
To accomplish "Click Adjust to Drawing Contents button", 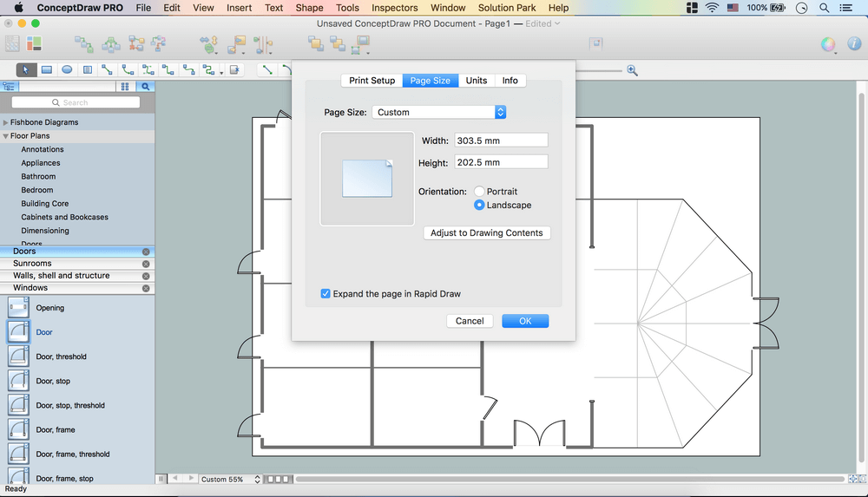I will [486, 233].
